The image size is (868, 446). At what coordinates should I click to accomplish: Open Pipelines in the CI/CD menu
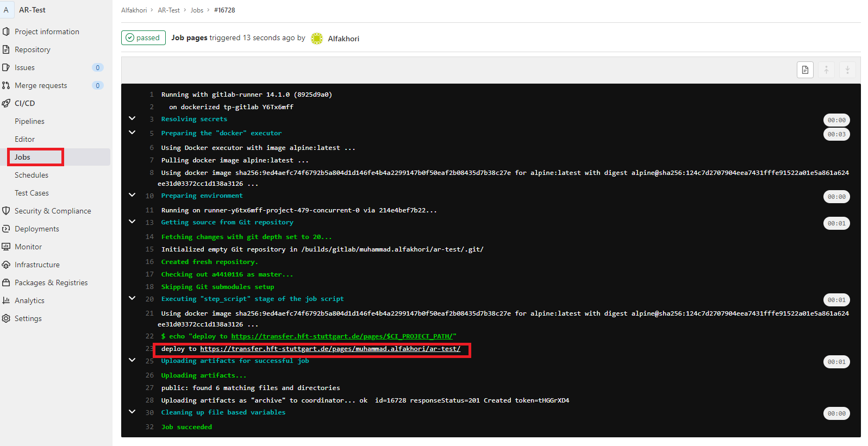(x=29, y=121)
